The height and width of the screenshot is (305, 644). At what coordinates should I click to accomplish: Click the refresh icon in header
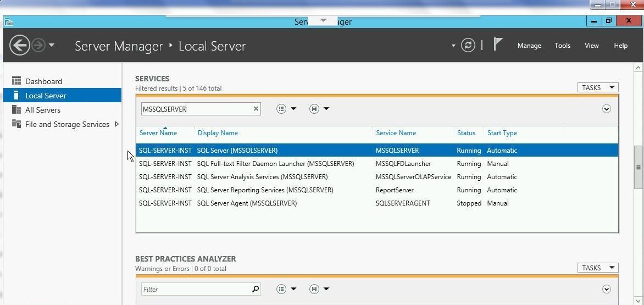pos(468,46)
